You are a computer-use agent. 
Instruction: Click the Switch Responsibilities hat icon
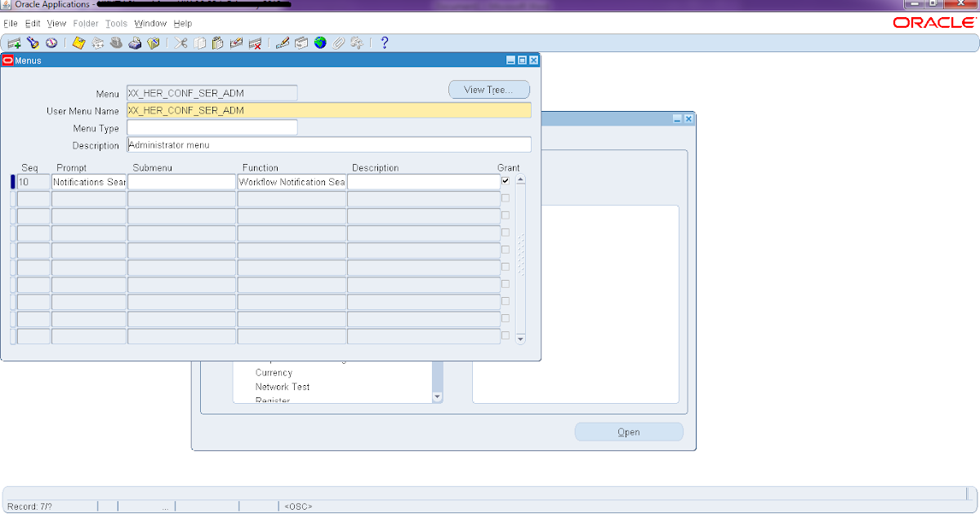click(x=117, y=43)
